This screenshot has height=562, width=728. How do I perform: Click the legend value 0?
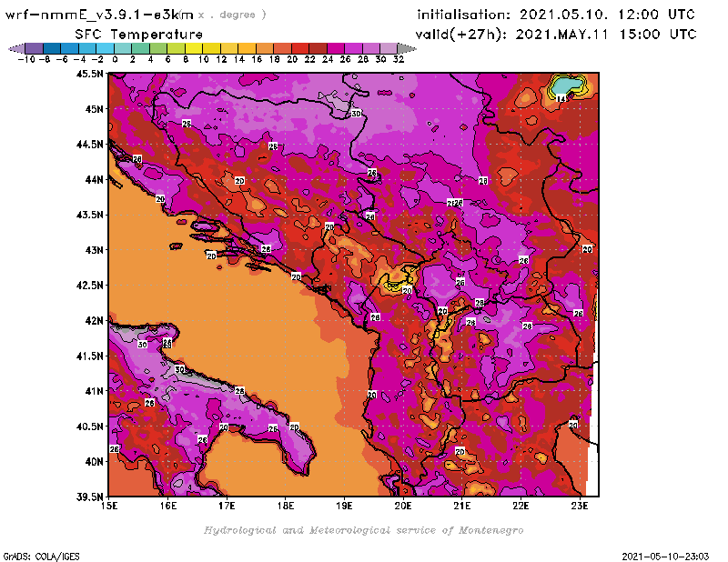[x=115, y=59]
